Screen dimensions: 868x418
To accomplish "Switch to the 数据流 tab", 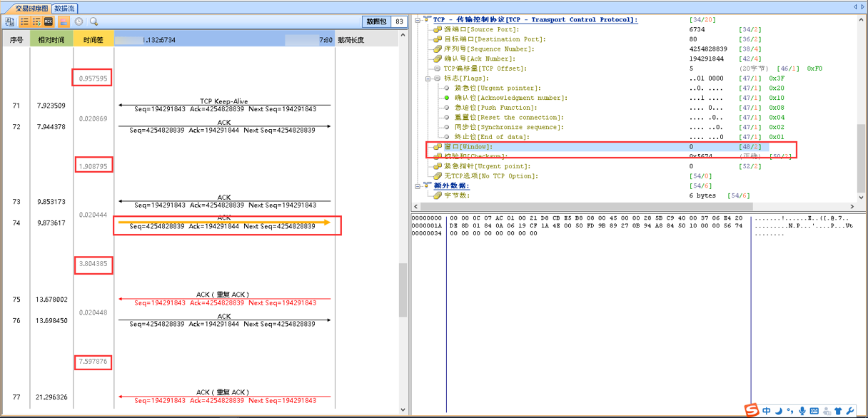I will (x=66, y=9).
